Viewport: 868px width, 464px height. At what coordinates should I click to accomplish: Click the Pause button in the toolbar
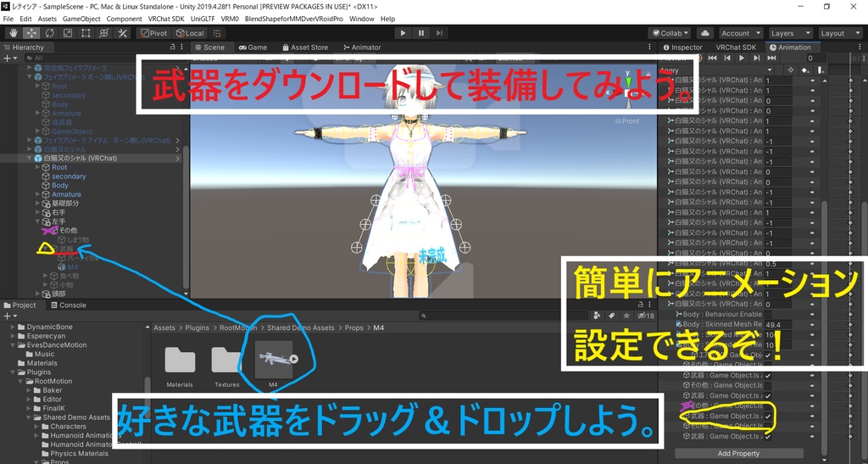point(421,33)
